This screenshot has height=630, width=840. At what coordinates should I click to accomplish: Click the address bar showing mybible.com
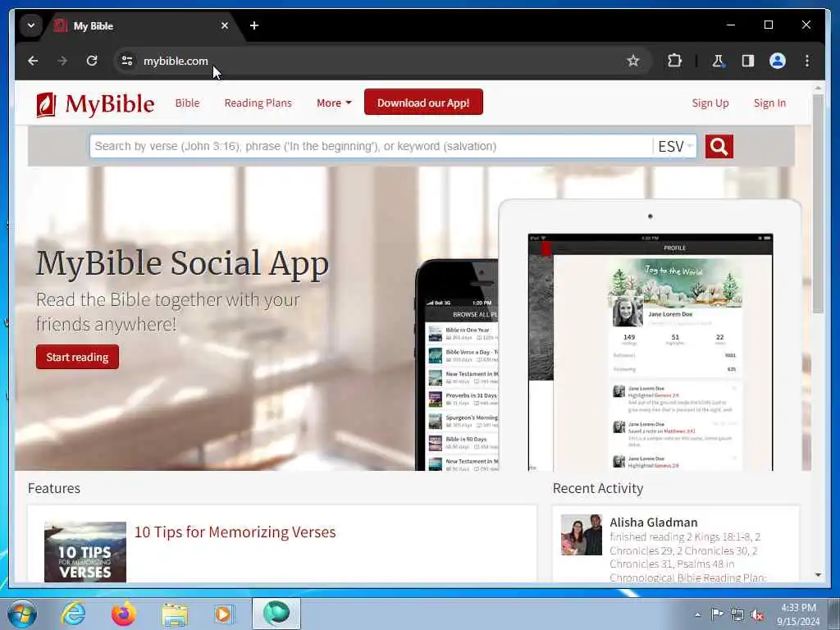click(375, 61)
